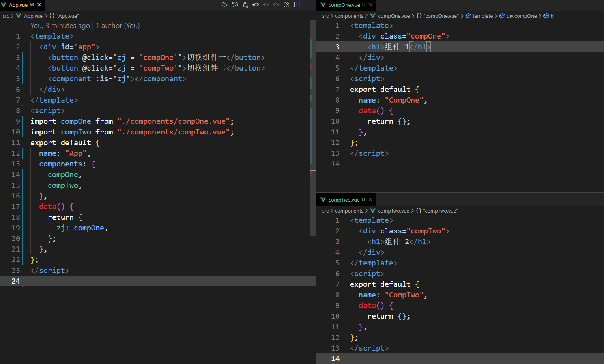The width and height of the screenshot is (604, 364).
Task: Click div class="compTwo" line
Action: click(x=404, y=231)
